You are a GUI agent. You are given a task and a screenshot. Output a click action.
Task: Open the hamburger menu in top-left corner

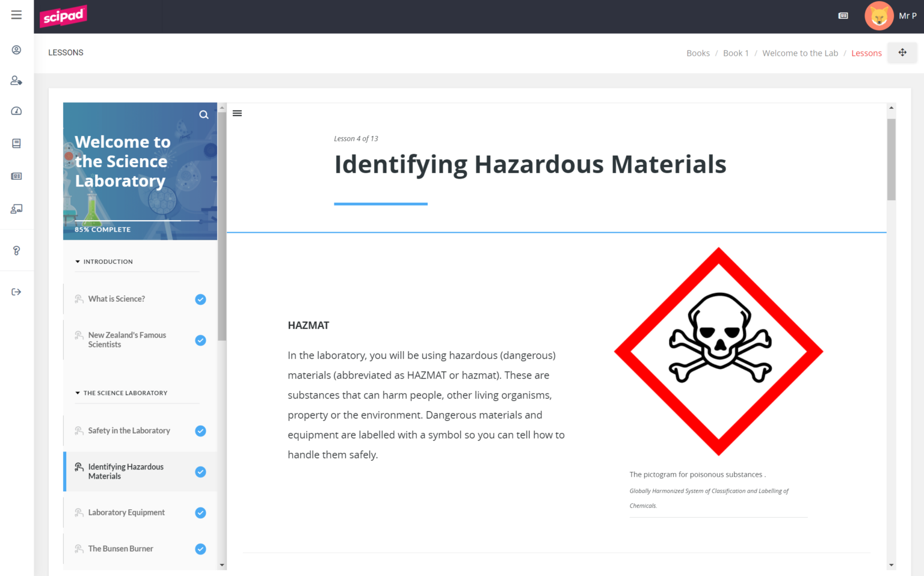tap(16, 15)
